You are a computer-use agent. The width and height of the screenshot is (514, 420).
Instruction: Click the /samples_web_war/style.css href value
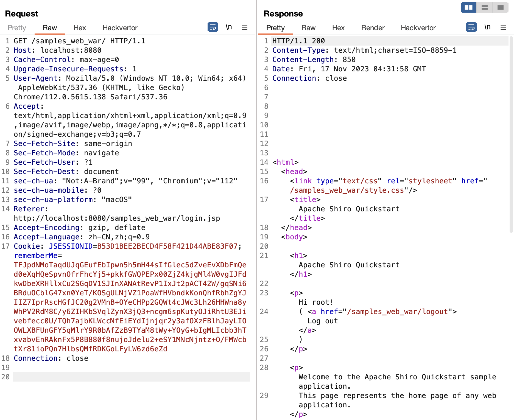point(347,190)
